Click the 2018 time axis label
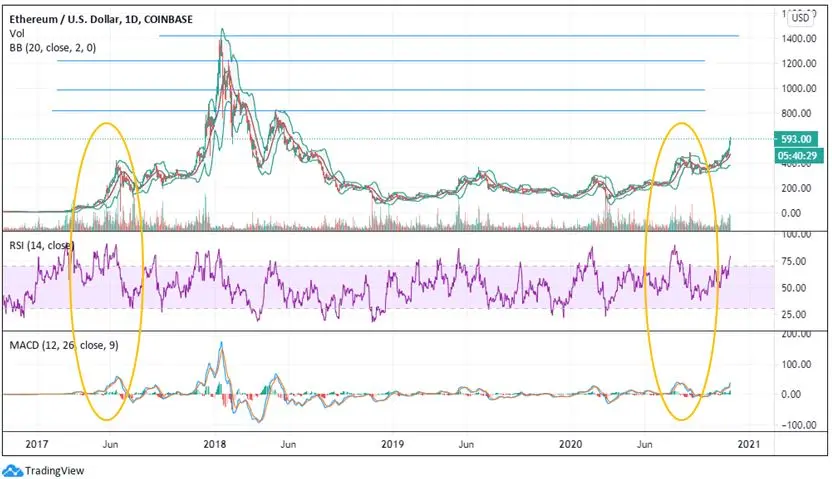The width and height of the screenshot is (832, 479). tap(214, 444)
